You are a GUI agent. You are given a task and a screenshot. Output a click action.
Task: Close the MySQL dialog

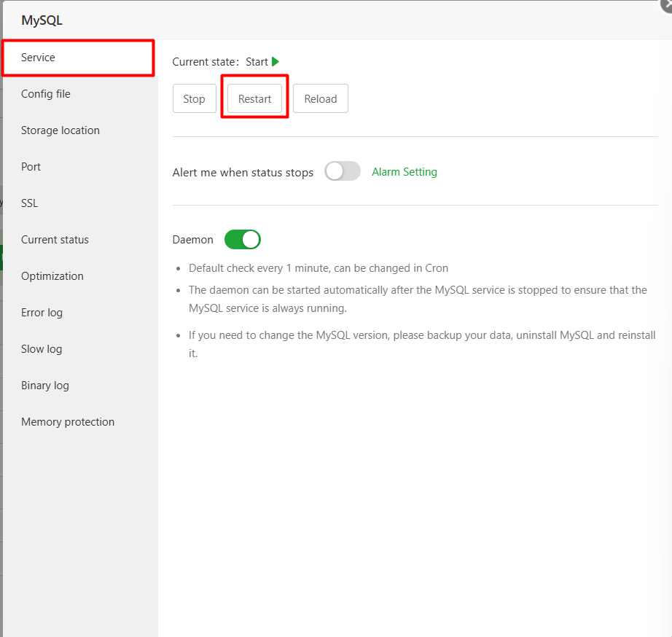[x=666, y=4]
